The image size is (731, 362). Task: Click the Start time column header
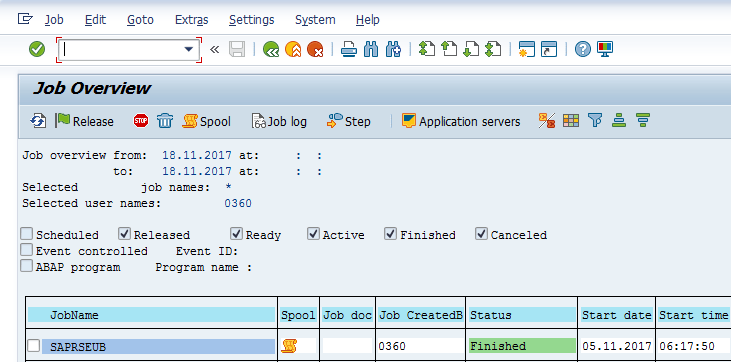coord(693,315)
